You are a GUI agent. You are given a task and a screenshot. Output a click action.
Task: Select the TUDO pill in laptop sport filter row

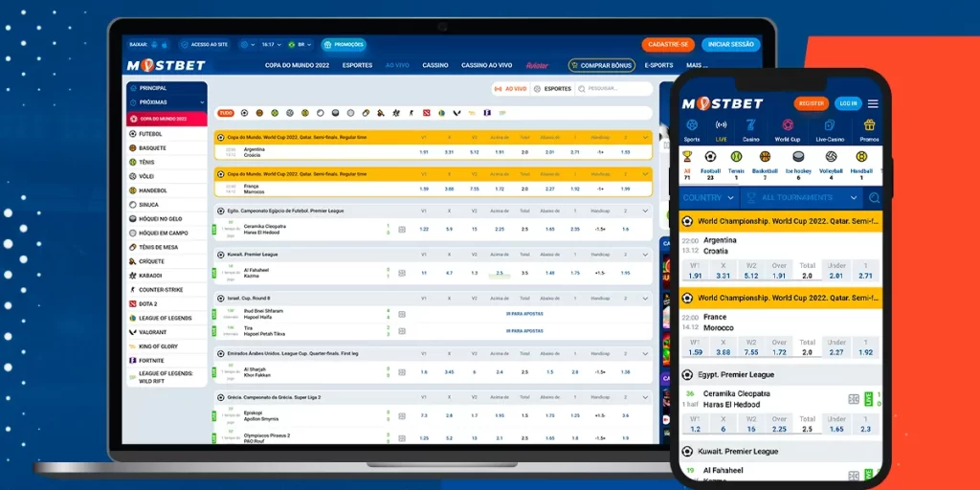click(x=226, y=113)
